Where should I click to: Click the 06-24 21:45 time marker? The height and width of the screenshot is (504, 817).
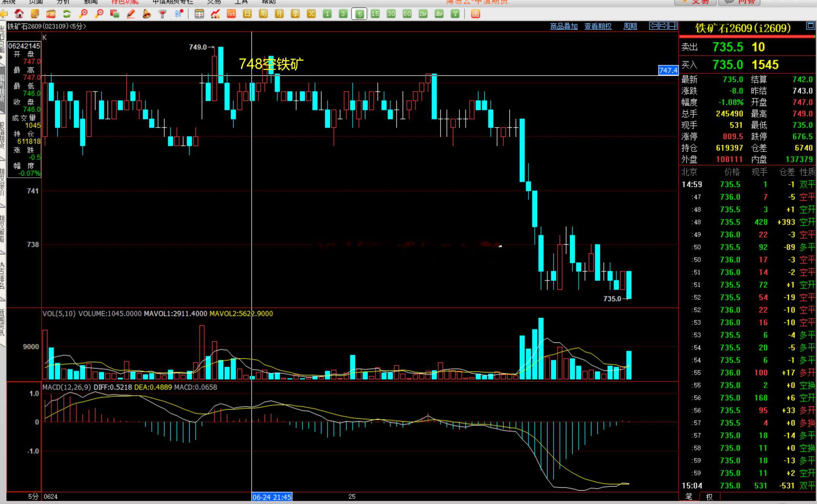click(272, 497)
